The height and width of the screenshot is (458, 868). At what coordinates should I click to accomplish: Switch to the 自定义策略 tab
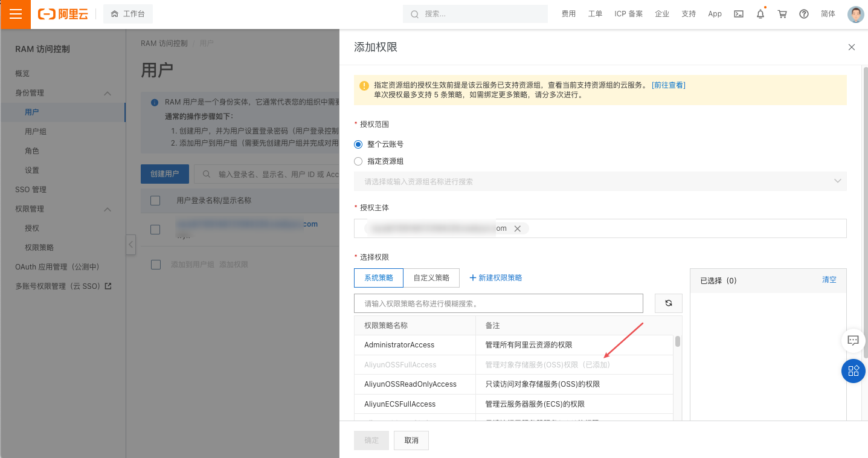click(x=431, y=277)
